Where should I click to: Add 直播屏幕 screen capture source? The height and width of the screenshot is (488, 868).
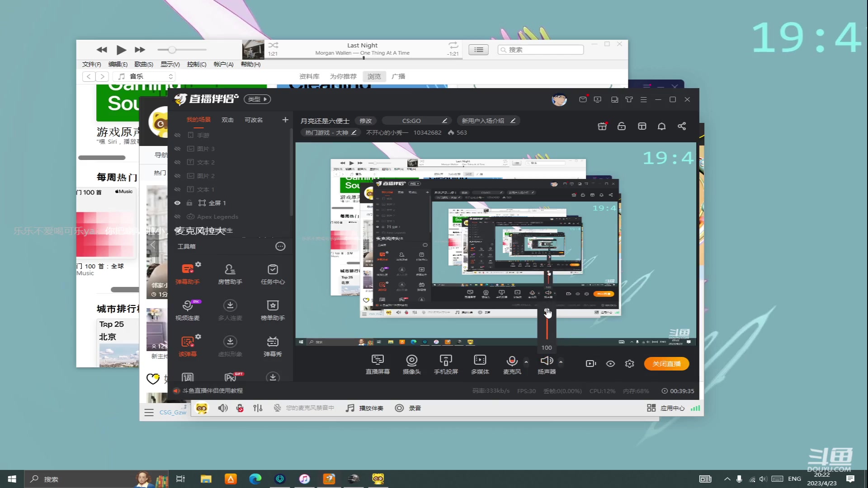click(x=377, y=364)
